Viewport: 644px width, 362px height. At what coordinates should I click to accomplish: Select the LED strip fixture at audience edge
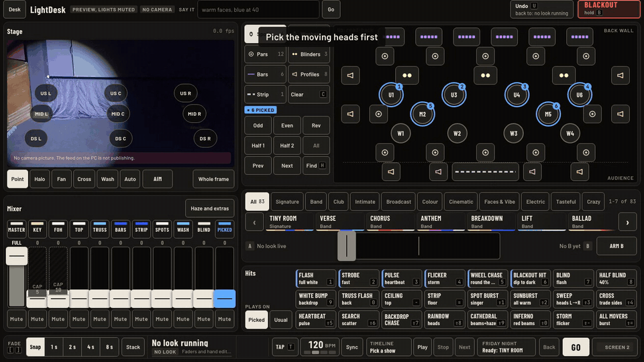point(485,172)
